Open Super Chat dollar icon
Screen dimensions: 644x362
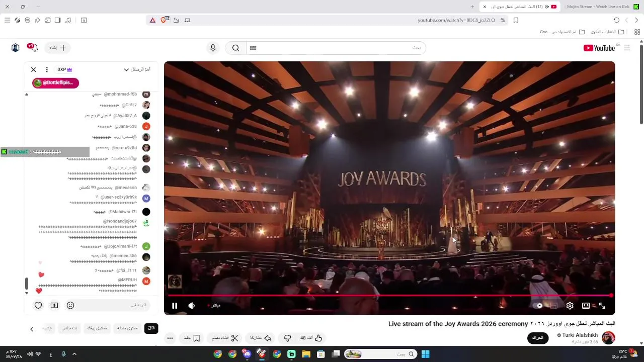click(54, 305)
